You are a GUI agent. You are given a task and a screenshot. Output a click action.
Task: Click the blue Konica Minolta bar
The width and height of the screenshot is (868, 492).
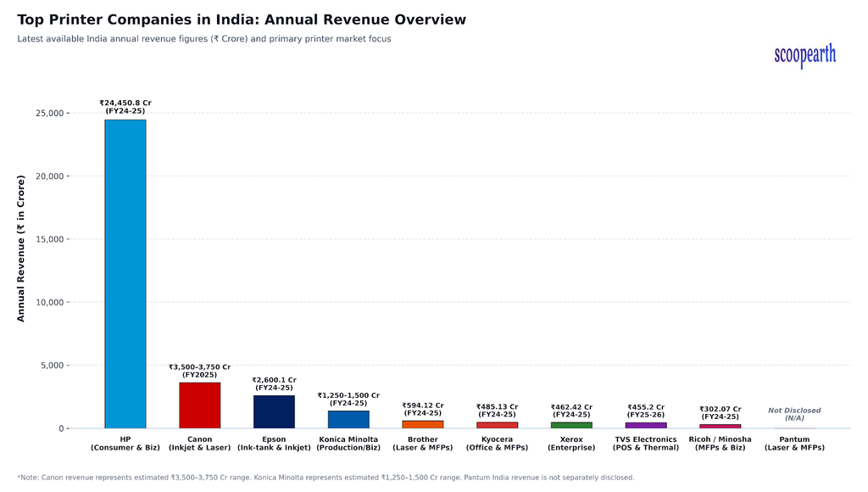[x=348, y=419]
